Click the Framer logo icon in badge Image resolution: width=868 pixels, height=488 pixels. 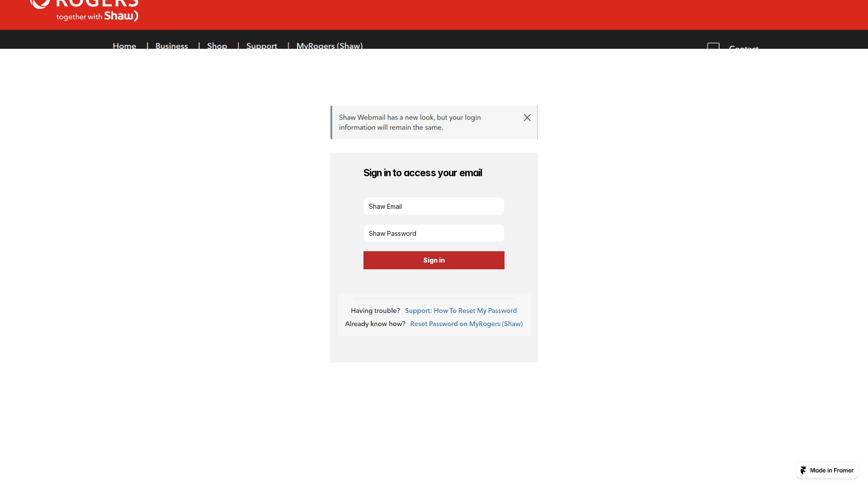[x=803, y=470]
